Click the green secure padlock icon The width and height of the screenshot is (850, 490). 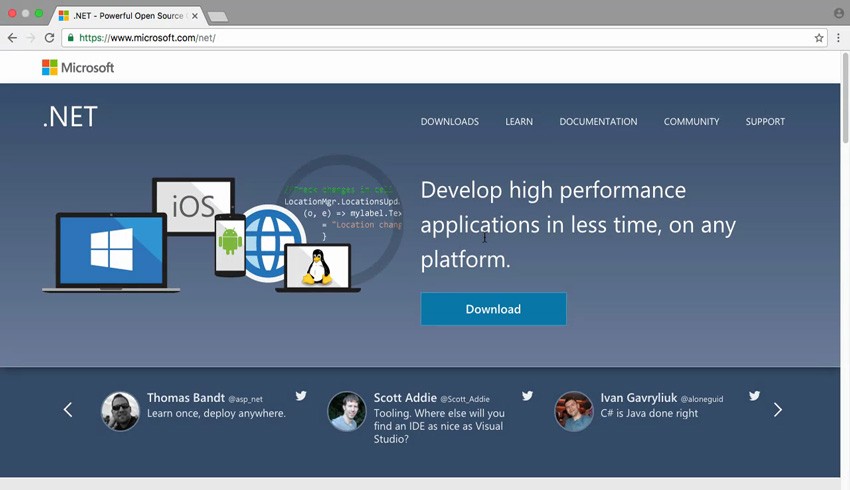[x=70, y=37]
